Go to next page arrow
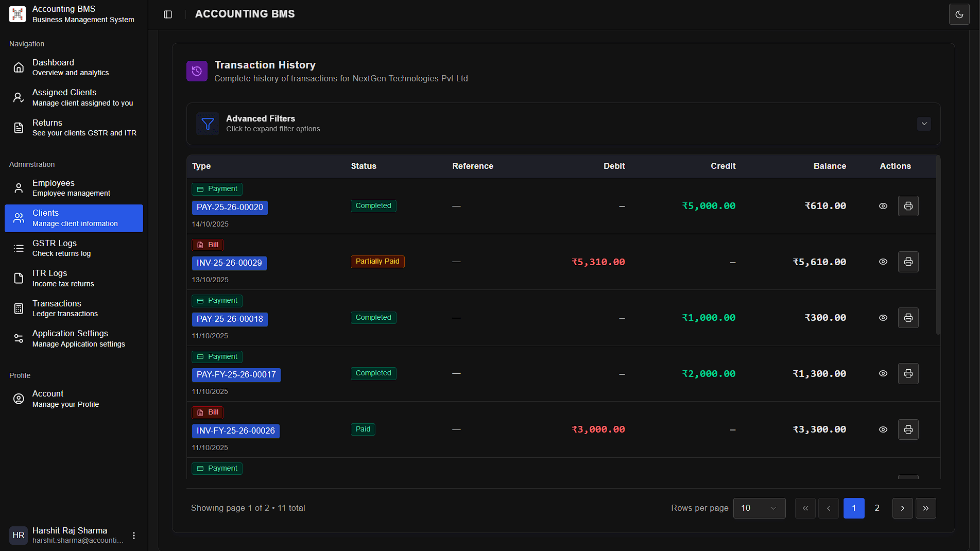 click(x=902, y=508)
